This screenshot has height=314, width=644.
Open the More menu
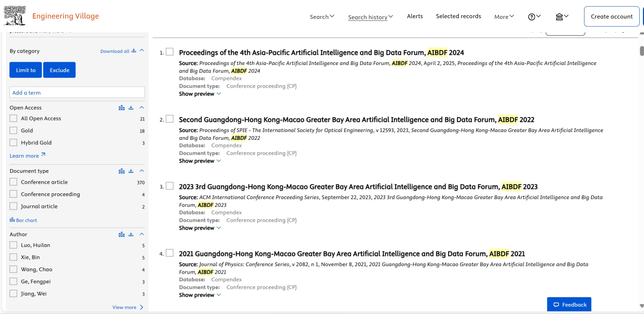tap(504, 17)
